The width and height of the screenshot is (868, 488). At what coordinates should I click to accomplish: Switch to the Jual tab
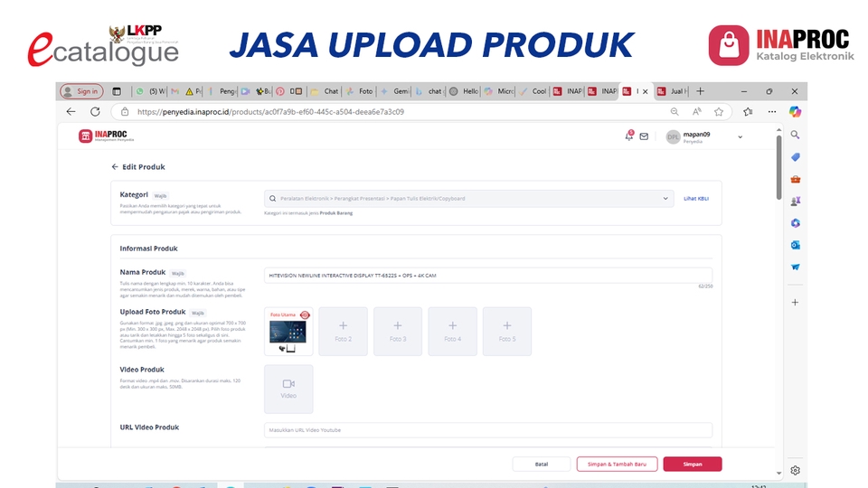[672, 91]
